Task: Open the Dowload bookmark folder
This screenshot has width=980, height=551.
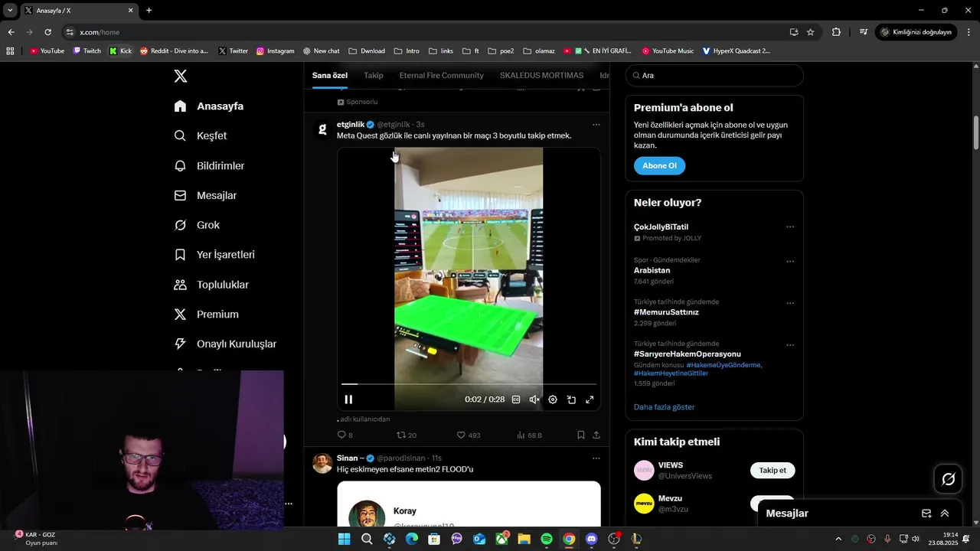Action: [367, 51]
